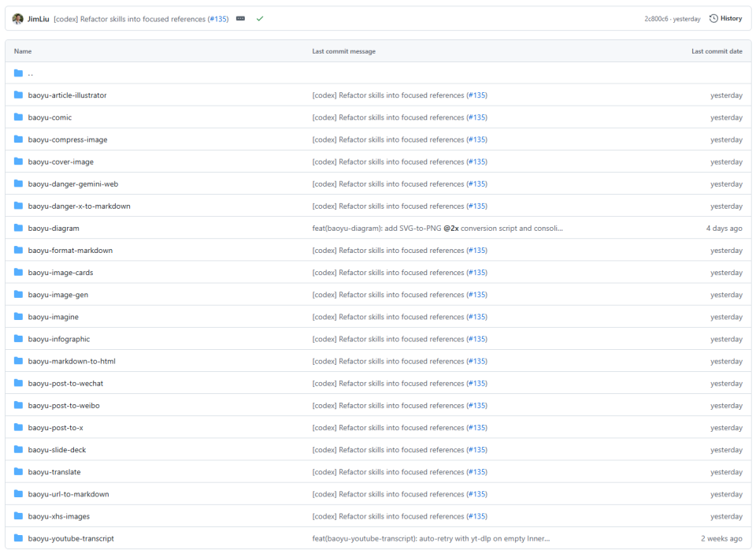Click JimLiu's avatar image
756x554 pixels.
pyautogui.click(x=18, y=19)
